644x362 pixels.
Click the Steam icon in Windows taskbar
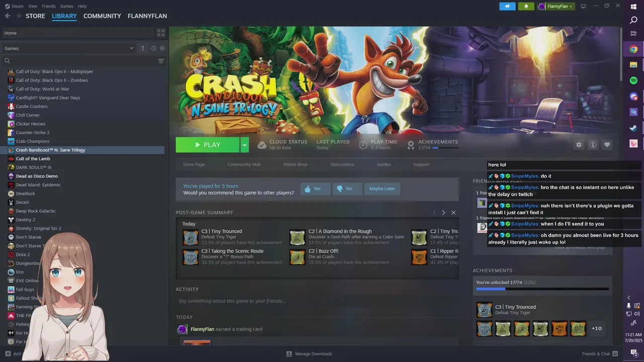[633, 128]
